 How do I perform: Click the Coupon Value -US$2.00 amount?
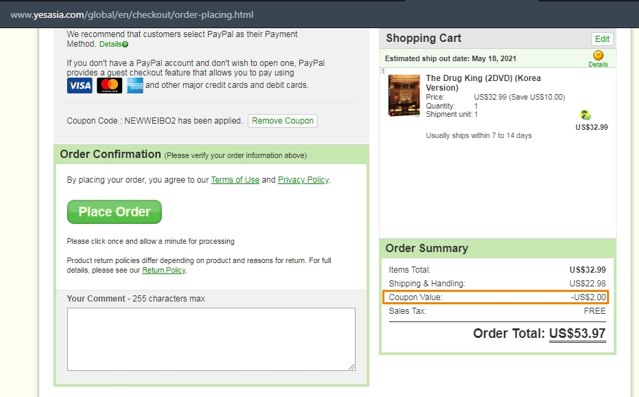coord(588,297)
